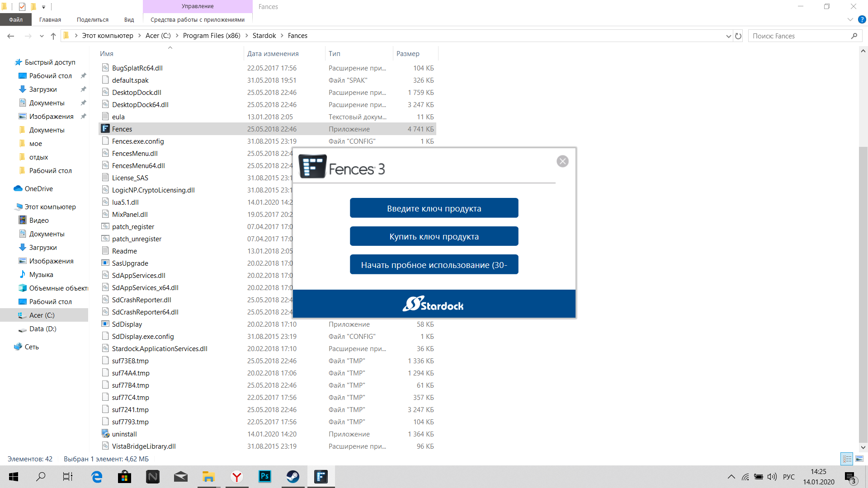Open Photoshop from the taskbar

(264, 477)
